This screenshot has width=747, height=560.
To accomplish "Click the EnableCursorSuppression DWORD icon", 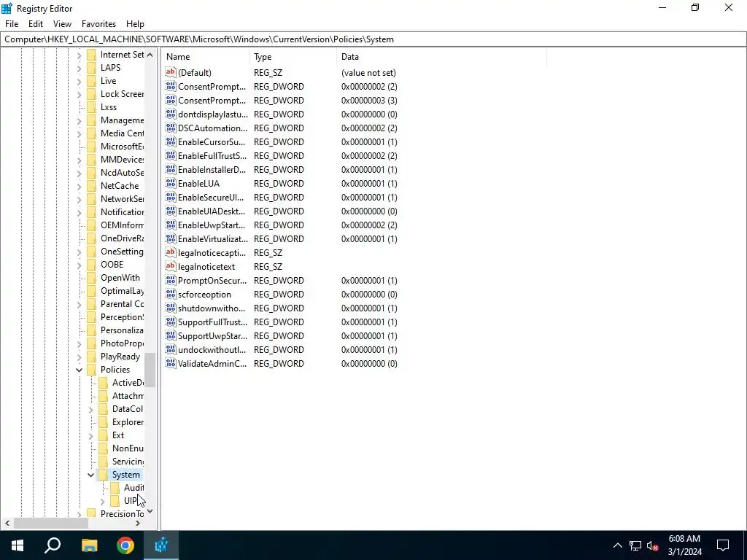I will [171, 141].
